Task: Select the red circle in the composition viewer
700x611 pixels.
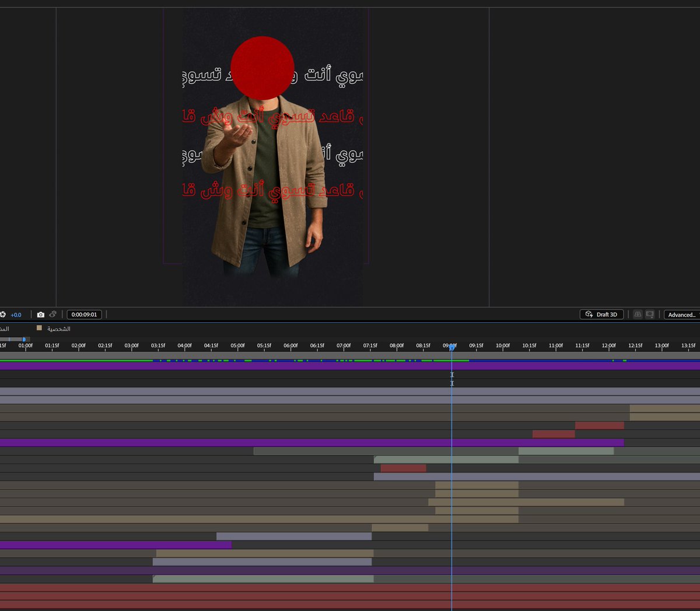Action: coord(262,68)
